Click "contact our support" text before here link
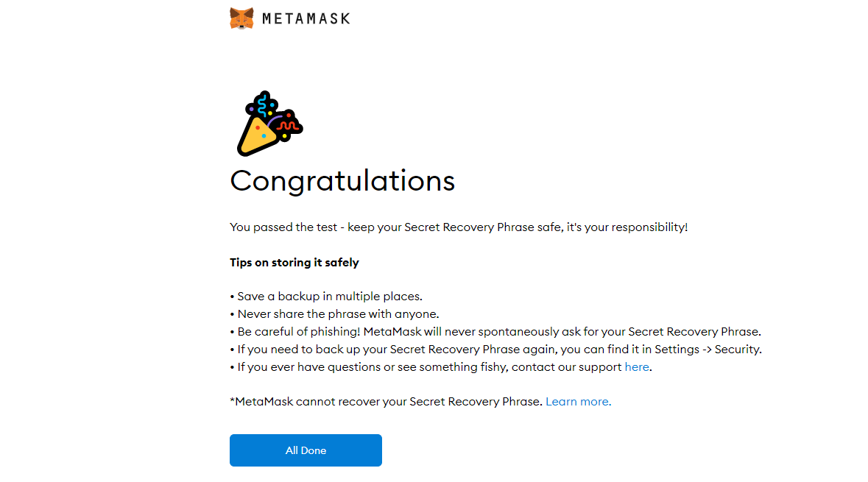Viewport: 868px width, 482px height. (566, 367)
